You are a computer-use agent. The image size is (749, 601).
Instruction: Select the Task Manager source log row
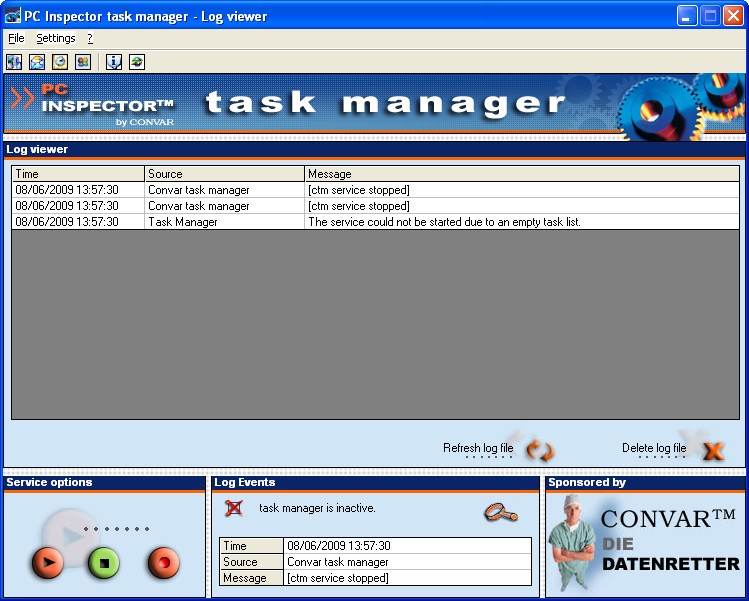tap(375, 222)
